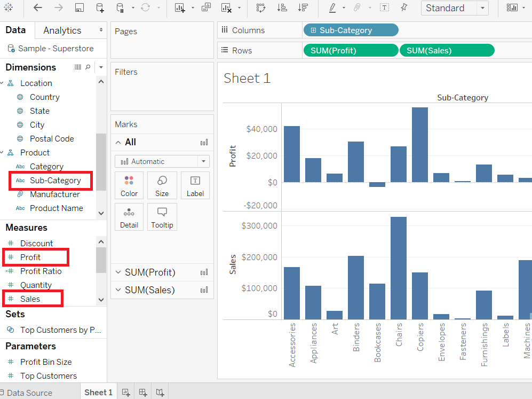Click the Duplicate sheet toolbar icon
The width and height of the screenshot is (532, 399).
[x=206, y=7]
